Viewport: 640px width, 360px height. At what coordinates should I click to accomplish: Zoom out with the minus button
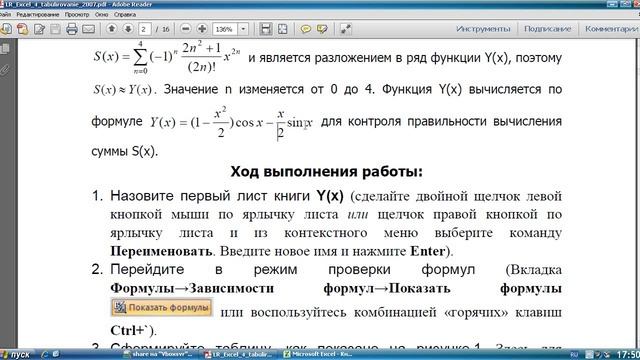pyautogui.click(x=186, y=29)
